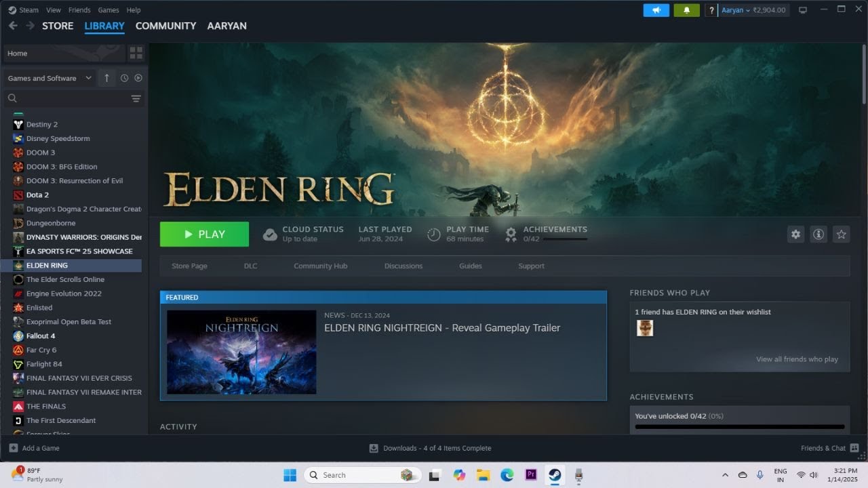Click the Add a Game plus icon
This screenshot has height=488, width=868.
point(14,448)
